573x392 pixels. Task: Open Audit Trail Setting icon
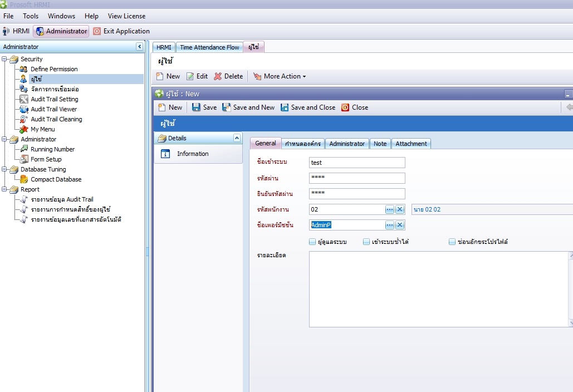[x=24, y=99]
